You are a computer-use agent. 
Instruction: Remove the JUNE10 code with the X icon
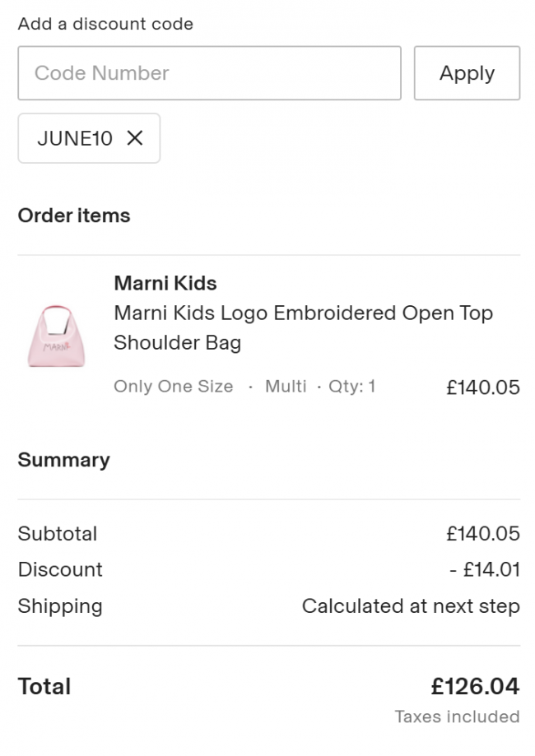[x=135, y=138]
